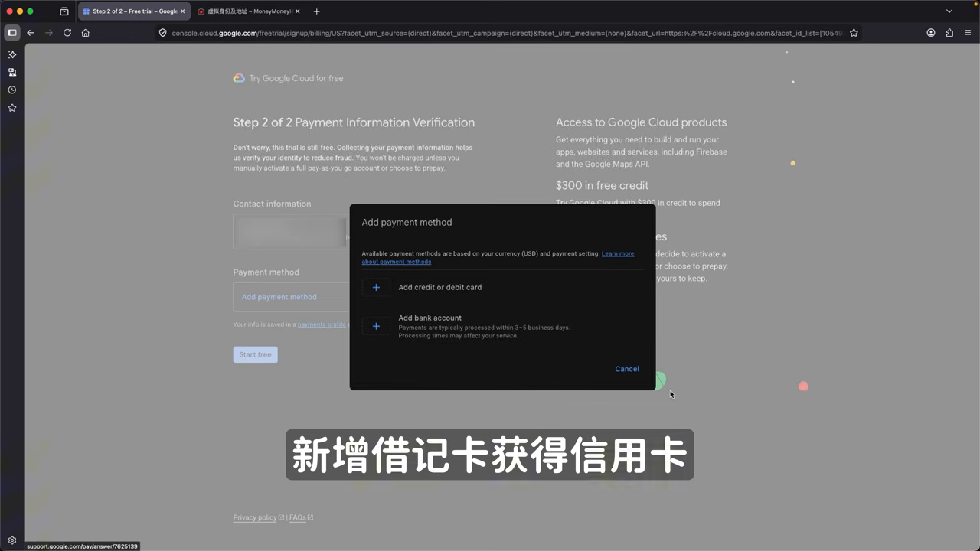Click the address bar URL field
This screenshot has width=980, height=551.
pos(505,33)
